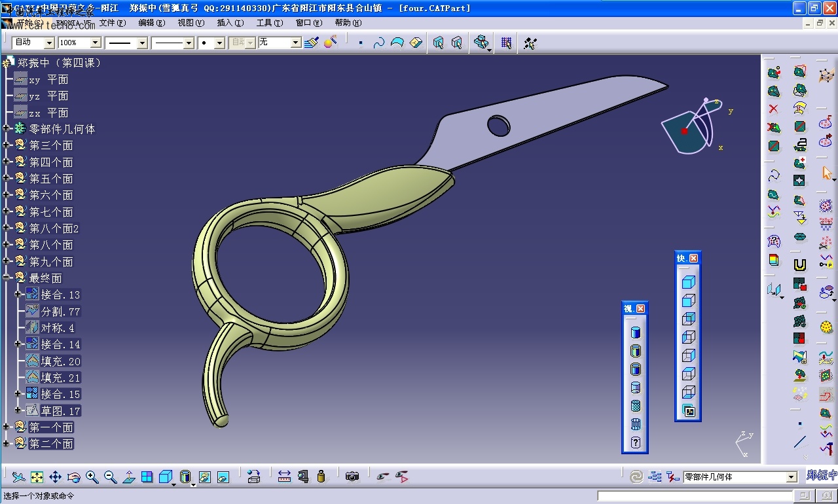The image size is (838, 504).
Task: Click the Shading cylinder icon in view mode palette
Action: 635,333
